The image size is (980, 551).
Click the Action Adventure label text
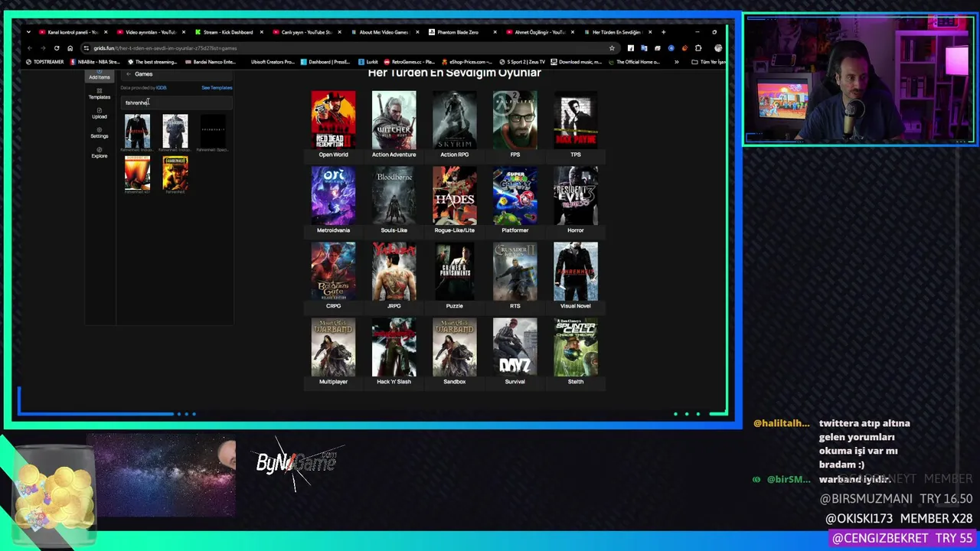(x=394, y=155)
